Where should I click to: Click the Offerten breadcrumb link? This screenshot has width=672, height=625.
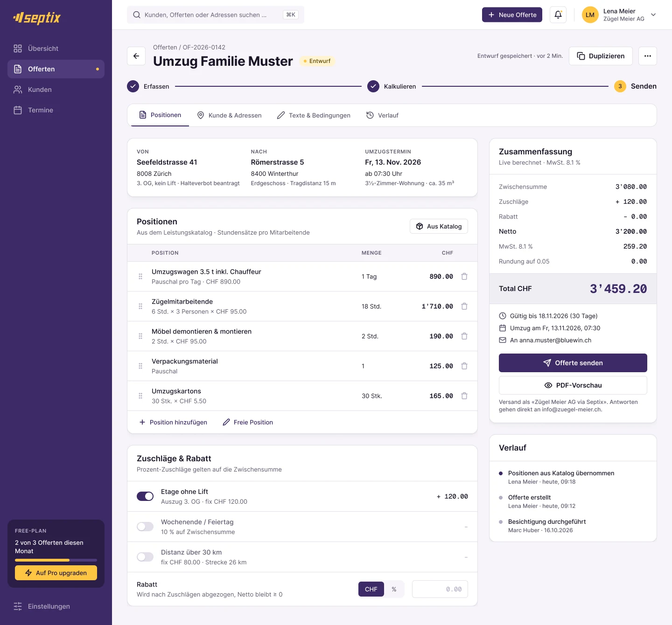coord(165,47)
